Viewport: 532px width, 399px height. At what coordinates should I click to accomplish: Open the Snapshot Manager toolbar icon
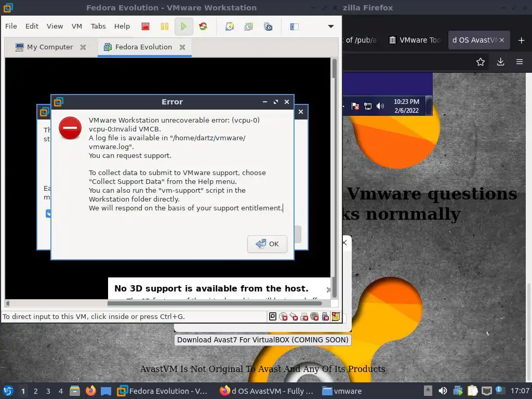click(x=268, y=26)
